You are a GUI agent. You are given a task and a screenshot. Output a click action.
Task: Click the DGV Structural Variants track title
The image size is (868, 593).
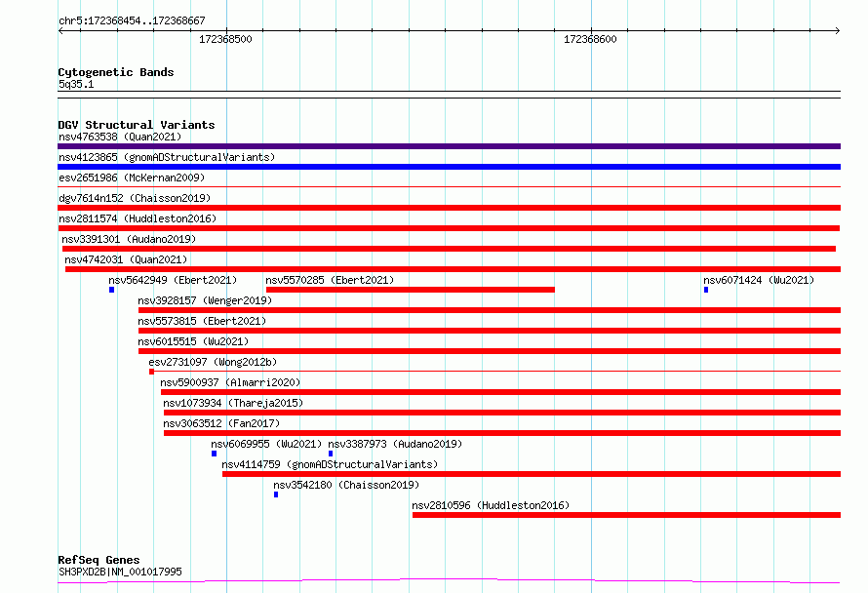pos(137,125)
